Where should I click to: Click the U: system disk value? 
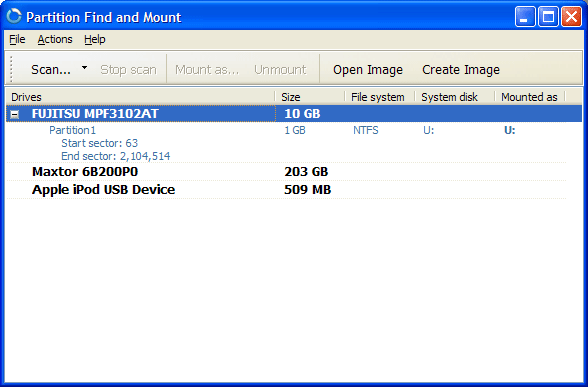429,130
